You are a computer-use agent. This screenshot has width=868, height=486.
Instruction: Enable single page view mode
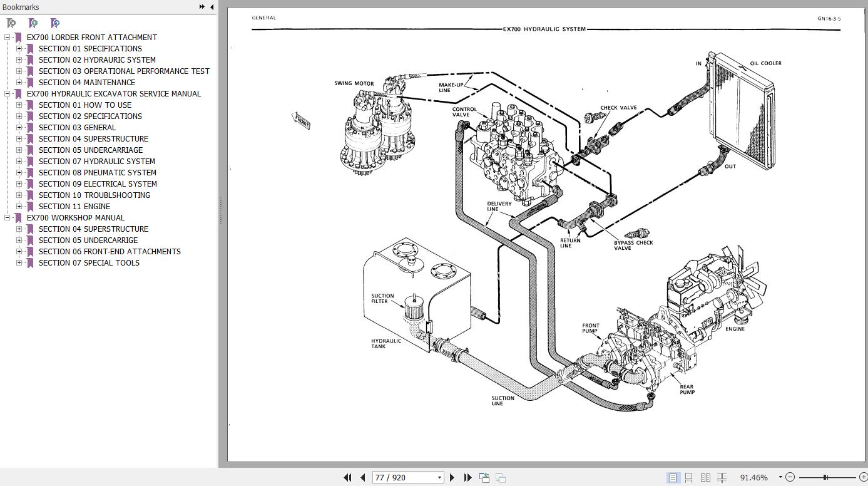pos(673,477)
